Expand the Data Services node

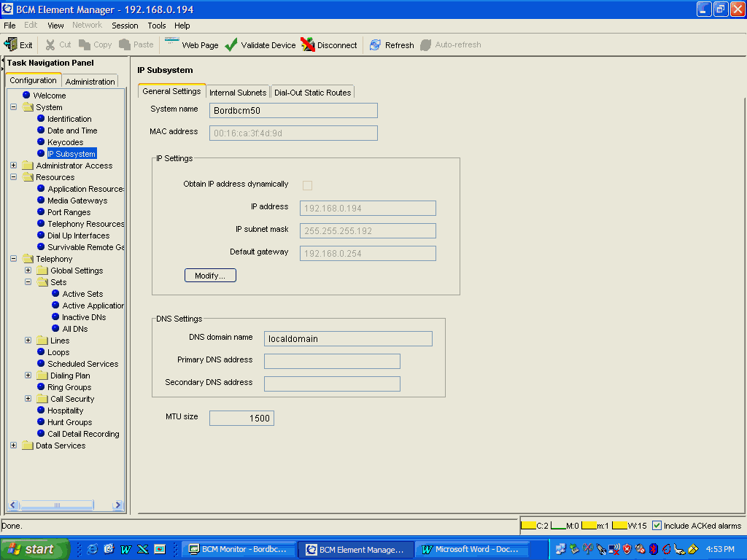pyautogui.click(x=13, y=446)
